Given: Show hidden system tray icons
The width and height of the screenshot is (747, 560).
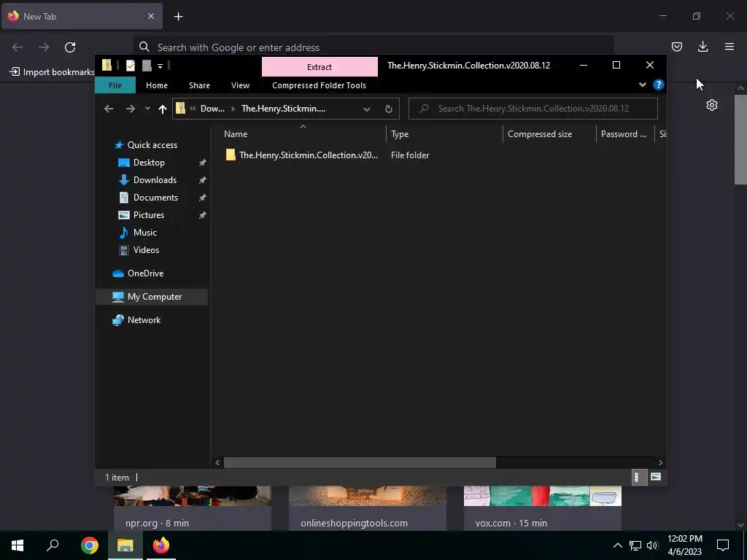Looking at the screenshot, I should click(x=617, y=545).
